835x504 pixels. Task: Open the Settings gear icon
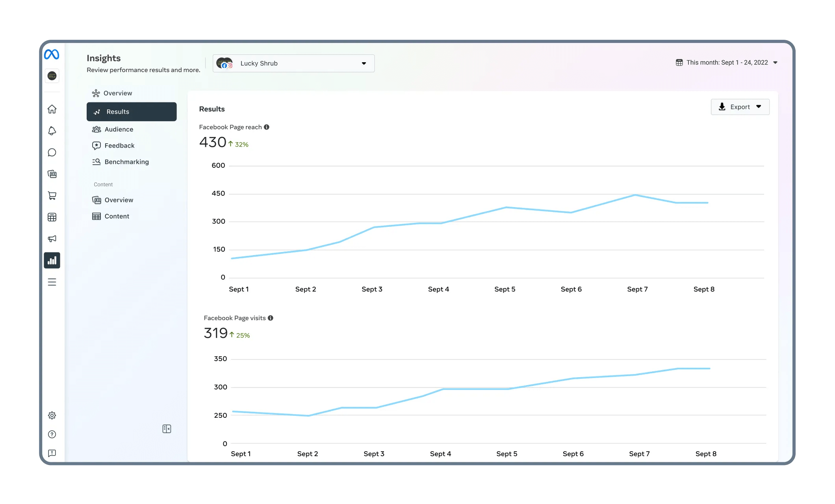[52, 415]
